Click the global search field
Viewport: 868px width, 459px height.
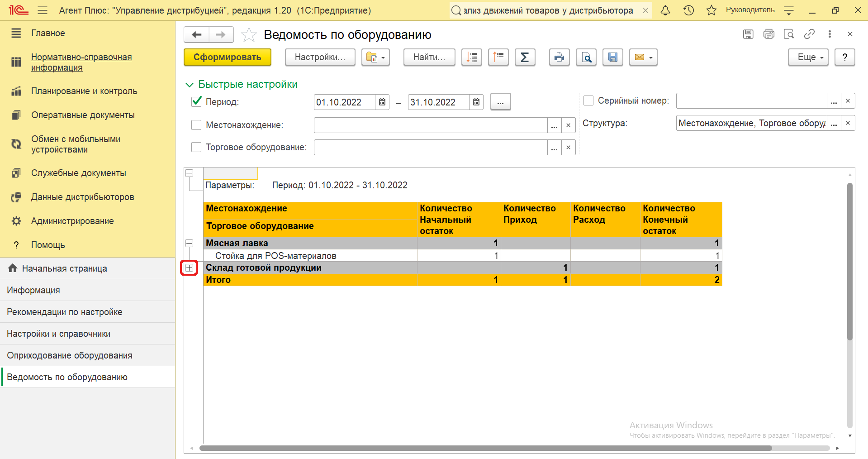(547, 10)
